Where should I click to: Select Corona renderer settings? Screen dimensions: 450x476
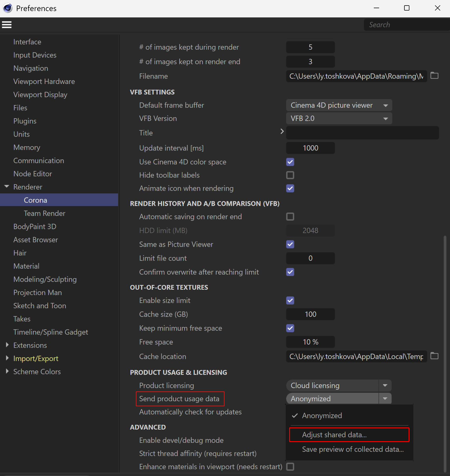coord(59,200)
